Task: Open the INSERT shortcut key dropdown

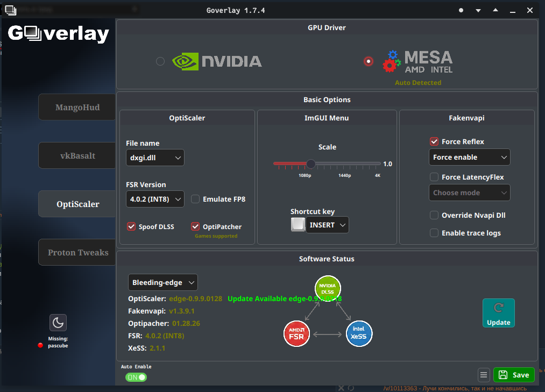Action: tap(327, 225)
